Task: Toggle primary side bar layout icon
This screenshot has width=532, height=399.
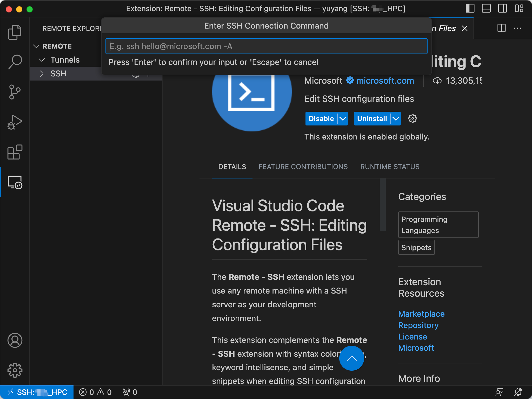Action: coord(470,9)
